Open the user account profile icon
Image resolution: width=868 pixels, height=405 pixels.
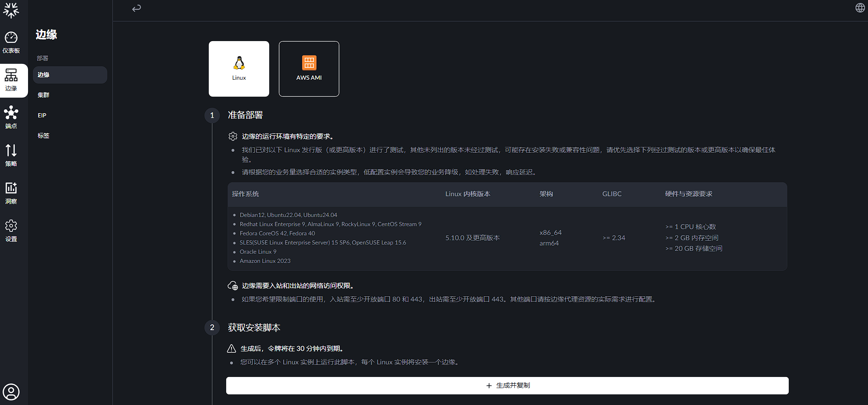[11, 391]
